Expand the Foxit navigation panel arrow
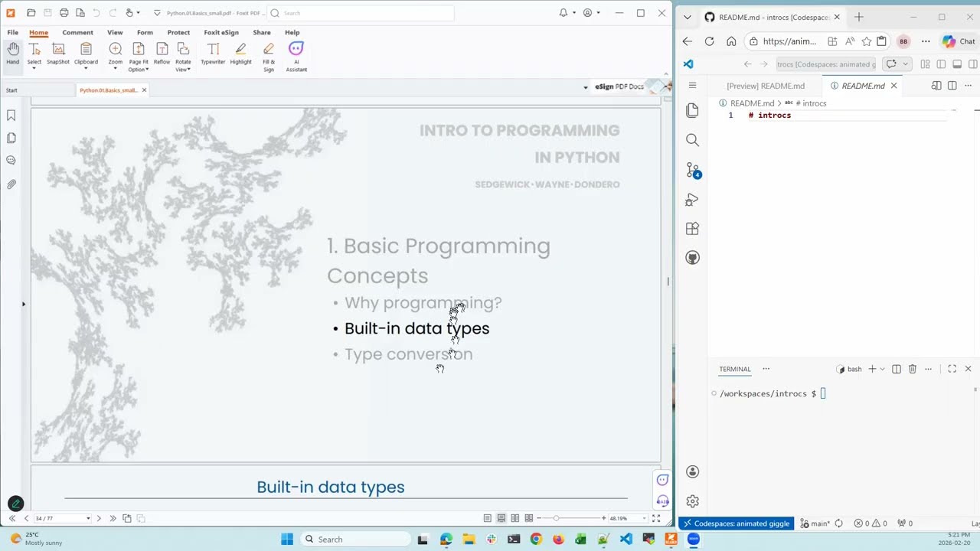 (24, 304)
